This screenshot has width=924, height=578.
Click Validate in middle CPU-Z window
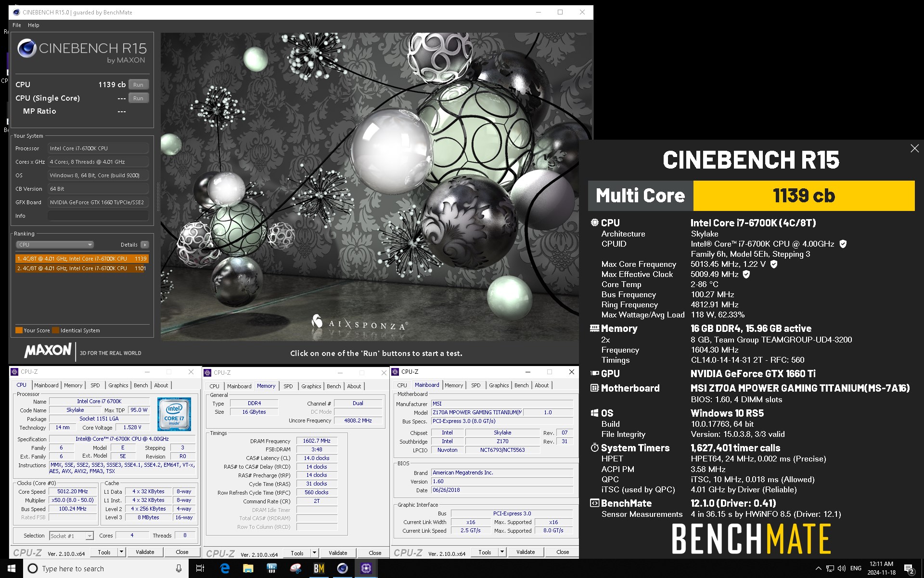[338, 553]
